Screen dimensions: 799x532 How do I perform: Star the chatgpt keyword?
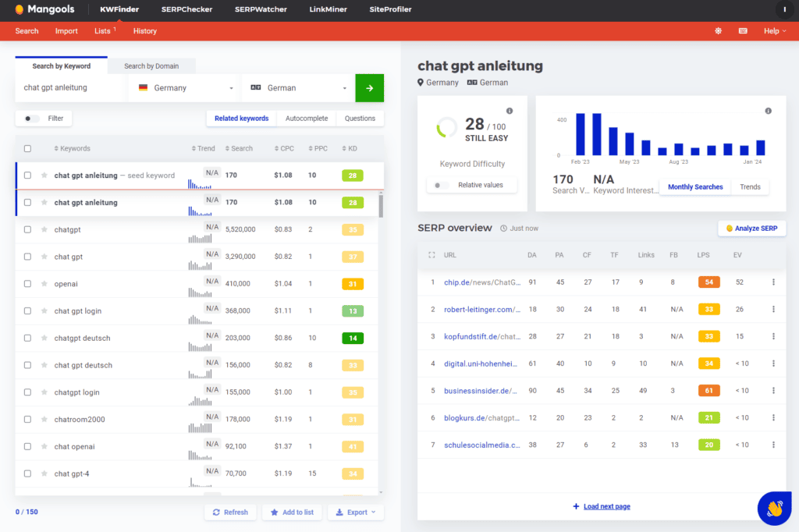(44, 230)
